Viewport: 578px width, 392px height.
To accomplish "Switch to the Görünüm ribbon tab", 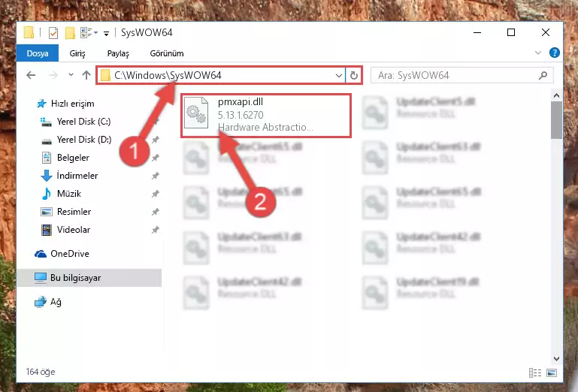I will 167,53.
